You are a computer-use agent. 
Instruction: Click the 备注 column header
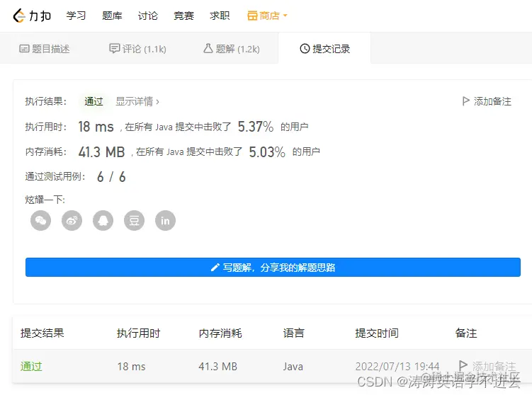(466, 333)
